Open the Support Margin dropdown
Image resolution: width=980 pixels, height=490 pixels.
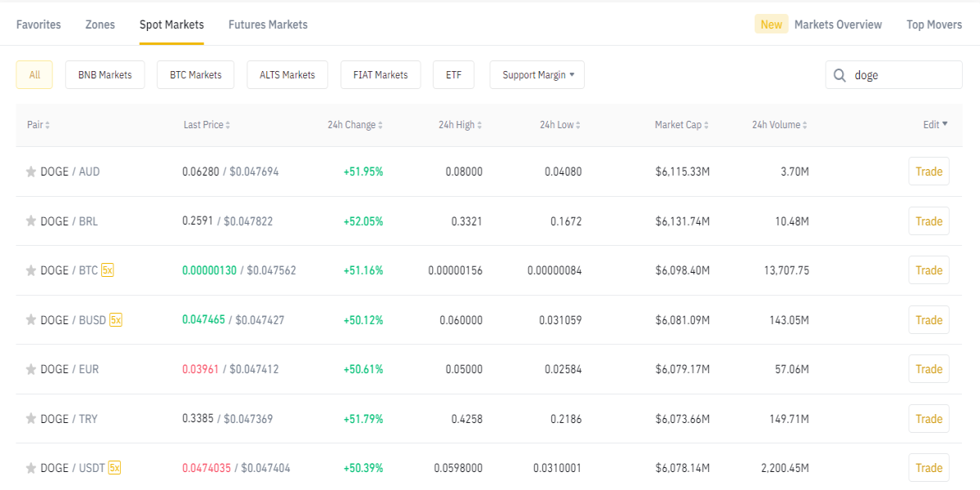pyautogui.click(x=537, y=75)
